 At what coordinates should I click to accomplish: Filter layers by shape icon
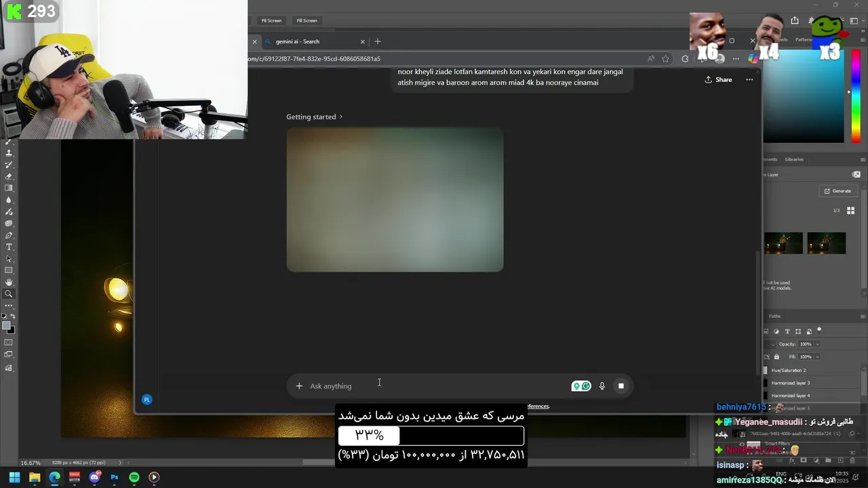pyautogui.click(x=798, y=331)
